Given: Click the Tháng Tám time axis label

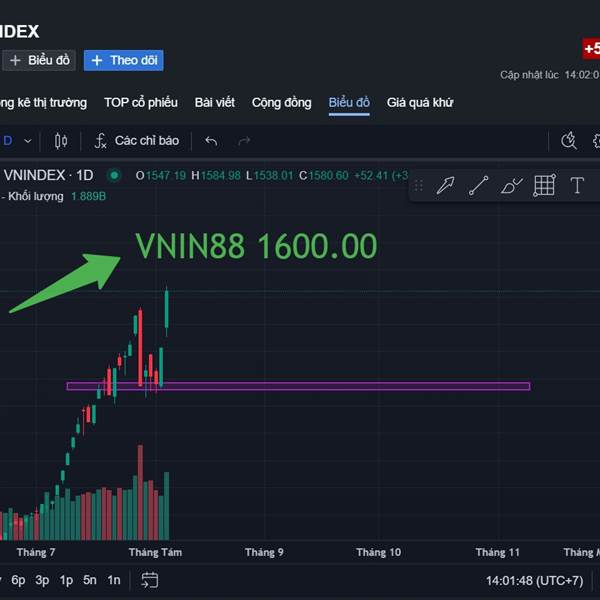Looking at the screenshot, I should (x=155, y=552).
